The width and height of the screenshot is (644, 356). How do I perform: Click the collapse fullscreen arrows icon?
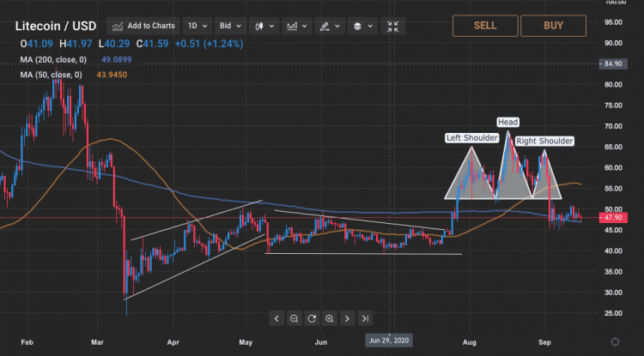pyautogui.click(x=393, y=27)
